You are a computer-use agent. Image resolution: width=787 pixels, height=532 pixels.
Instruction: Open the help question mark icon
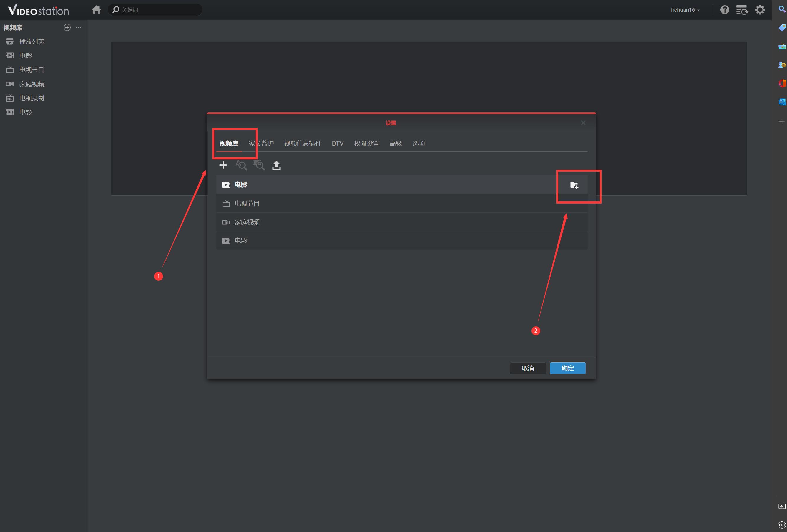coord(724,10)
